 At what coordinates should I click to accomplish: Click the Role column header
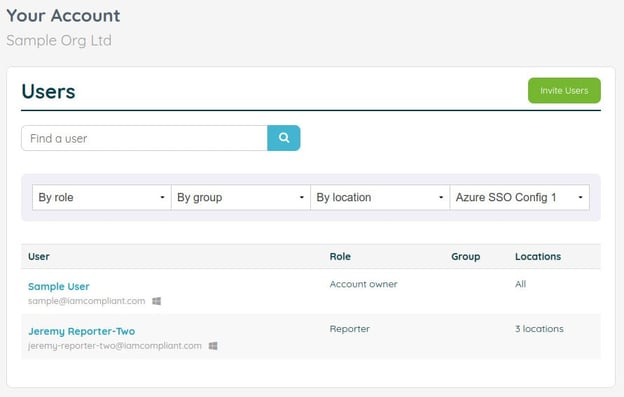coord(340,257)
